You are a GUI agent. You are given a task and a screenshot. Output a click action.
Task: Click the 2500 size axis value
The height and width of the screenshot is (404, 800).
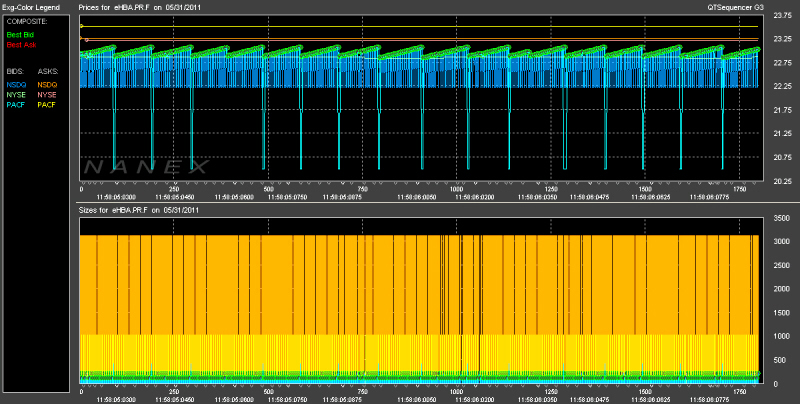point(783,266)
